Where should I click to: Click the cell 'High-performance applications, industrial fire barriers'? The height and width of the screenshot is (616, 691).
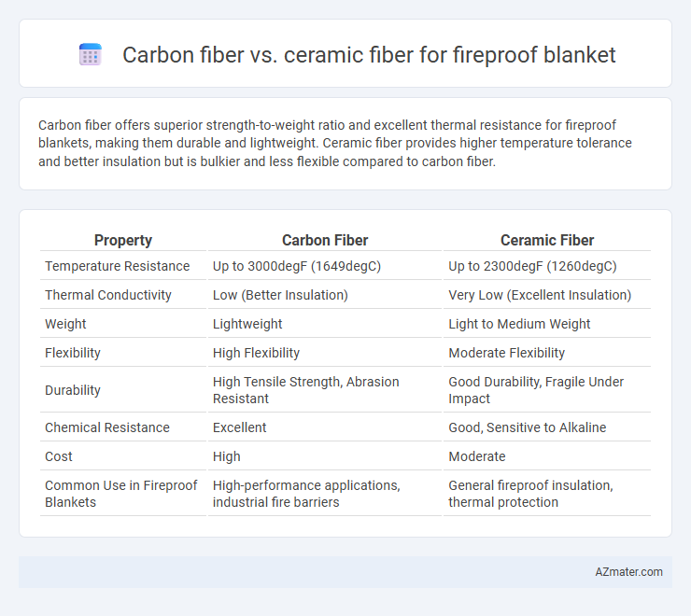(x=306, y=494)
